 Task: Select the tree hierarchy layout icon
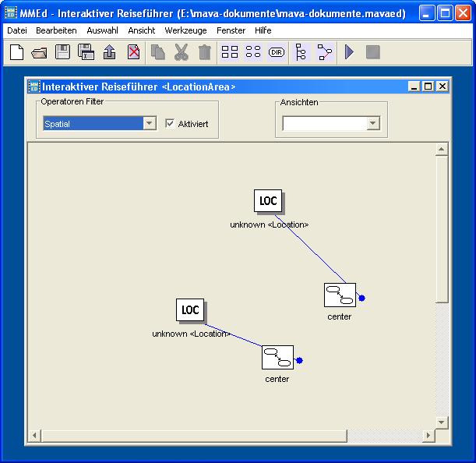click(x=301, y=52)
